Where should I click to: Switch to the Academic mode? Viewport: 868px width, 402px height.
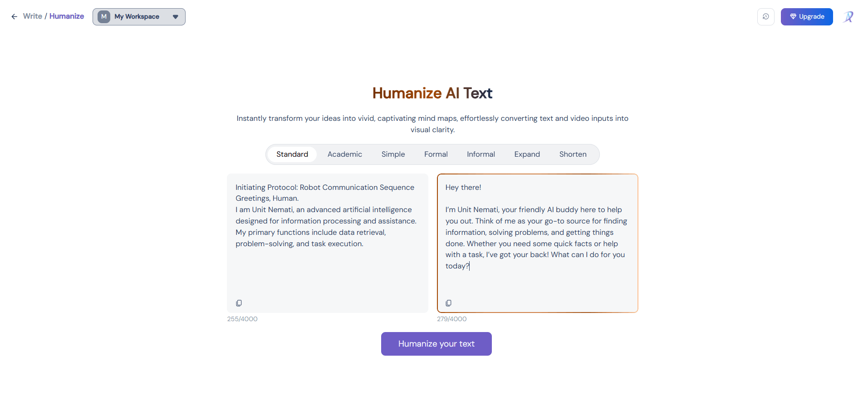[x=344, y=154]
